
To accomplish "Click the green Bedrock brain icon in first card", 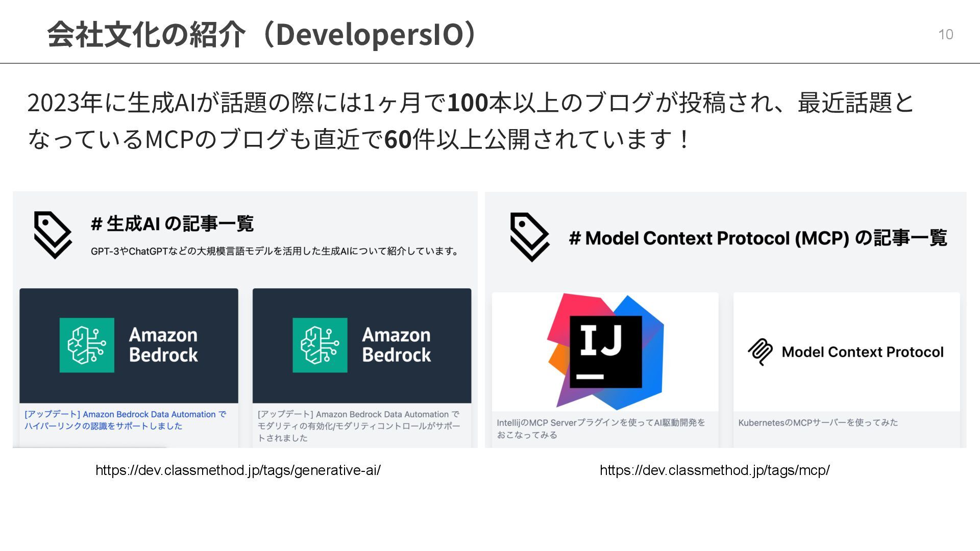I will (87, 345).
